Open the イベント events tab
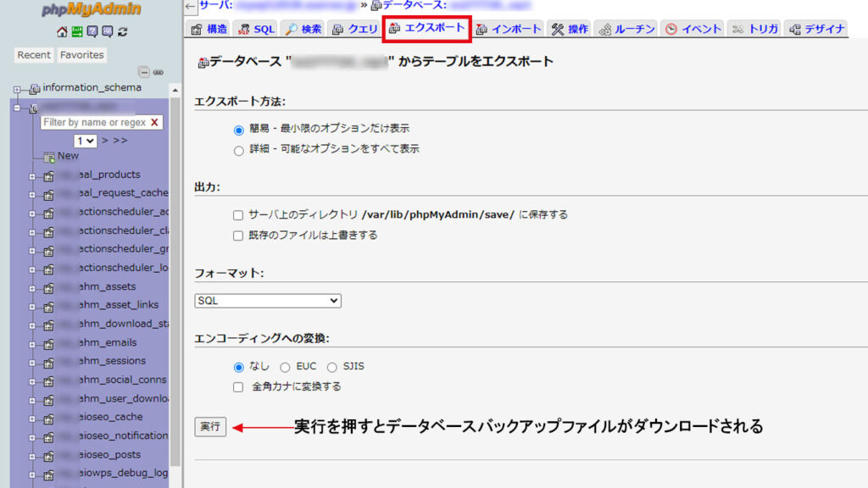Viewport: 868px width, 488px height. [693, 29]
